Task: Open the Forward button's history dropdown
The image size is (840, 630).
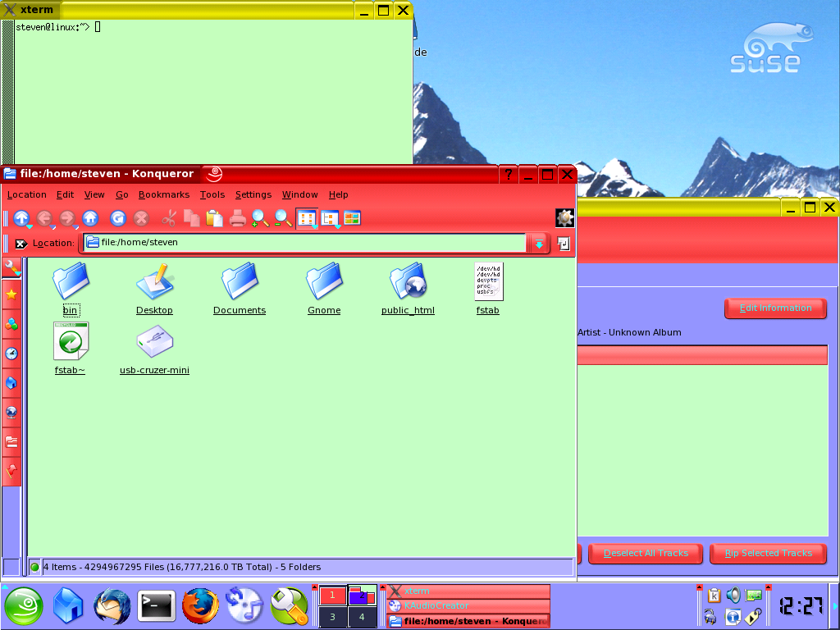Action: pos(75,226)
